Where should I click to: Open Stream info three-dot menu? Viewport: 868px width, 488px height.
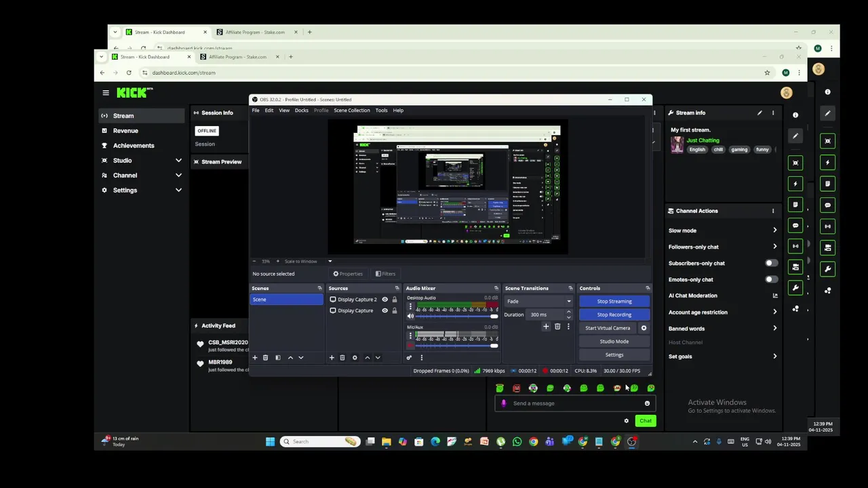click(772, 113)
